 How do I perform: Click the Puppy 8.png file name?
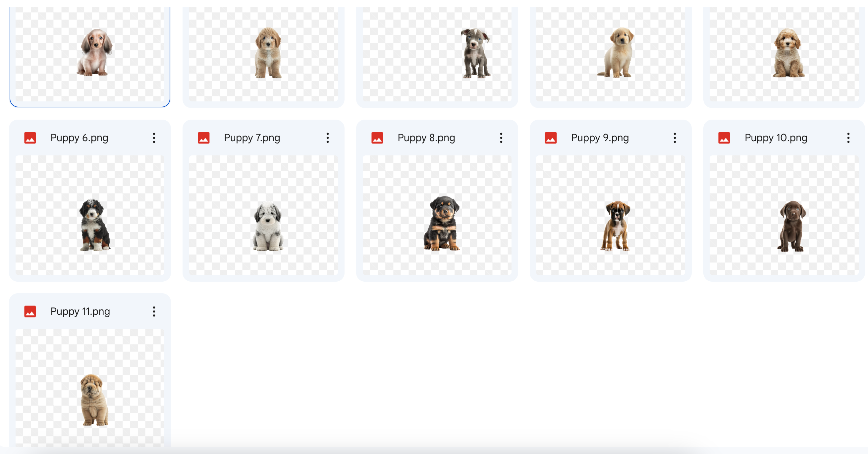426,138
